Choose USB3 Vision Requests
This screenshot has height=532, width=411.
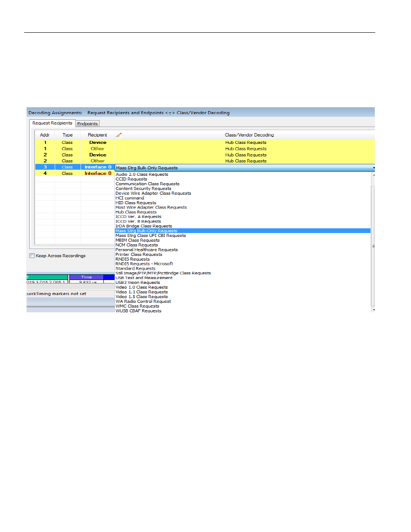click(x=138, y=283)
